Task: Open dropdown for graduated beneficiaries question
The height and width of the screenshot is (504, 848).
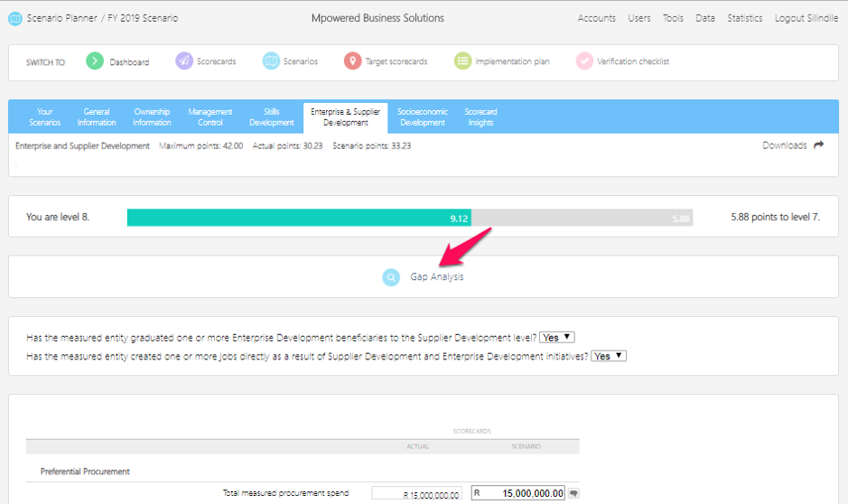Action: pos(557,338)
